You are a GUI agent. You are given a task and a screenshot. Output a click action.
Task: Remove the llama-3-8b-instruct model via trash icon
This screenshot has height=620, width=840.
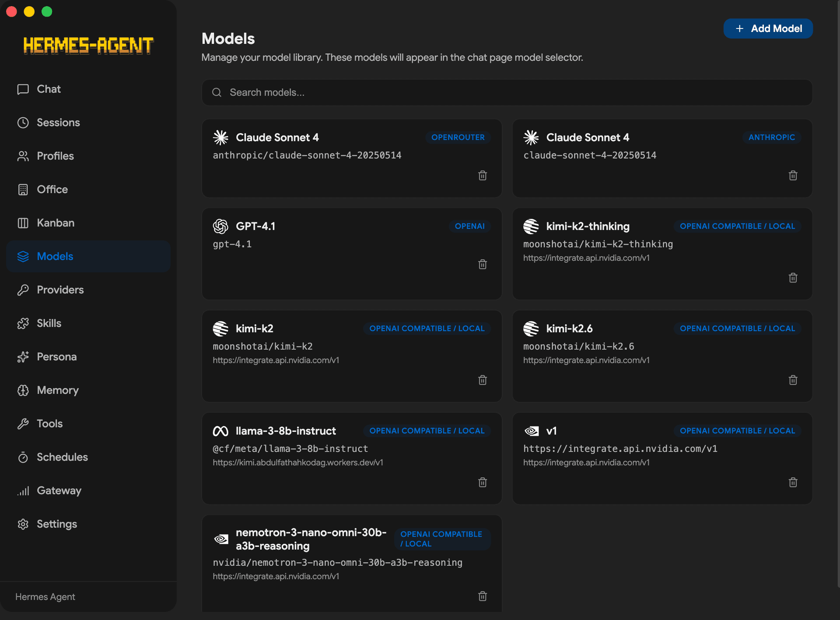click(483, 483)
